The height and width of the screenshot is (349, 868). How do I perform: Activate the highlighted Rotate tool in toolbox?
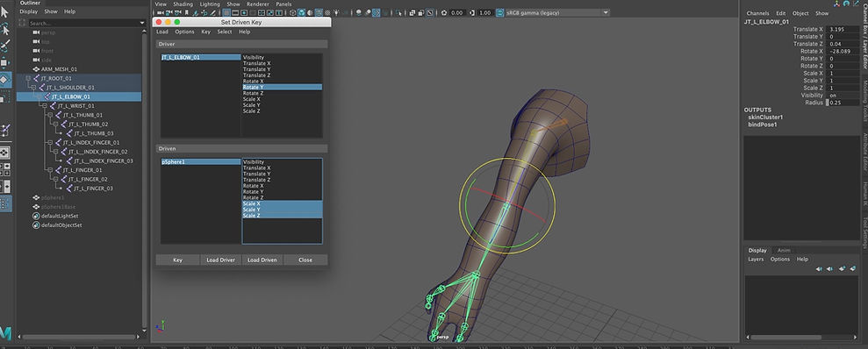tap(4, 80)
